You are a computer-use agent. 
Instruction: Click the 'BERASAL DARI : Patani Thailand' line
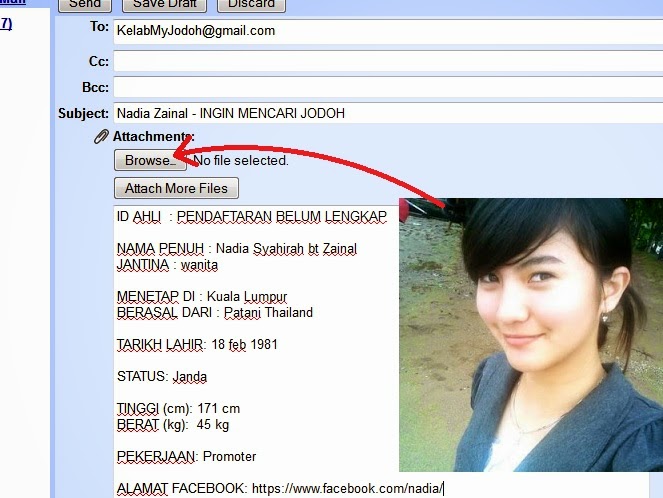(x=215, y=313)
